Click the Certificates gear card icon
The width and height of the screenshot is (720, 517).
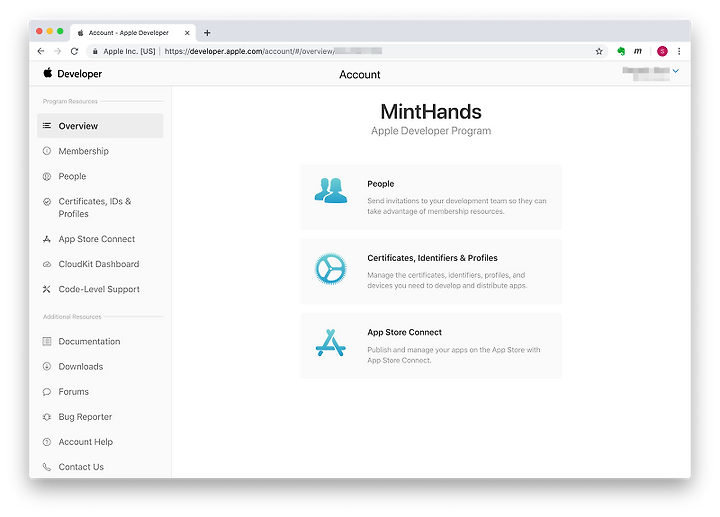(x=331, y=269)
